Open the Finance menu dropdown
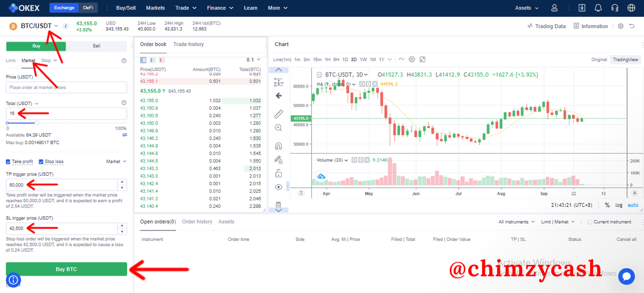Screen dimensions: 644x293 pos(220,8)
